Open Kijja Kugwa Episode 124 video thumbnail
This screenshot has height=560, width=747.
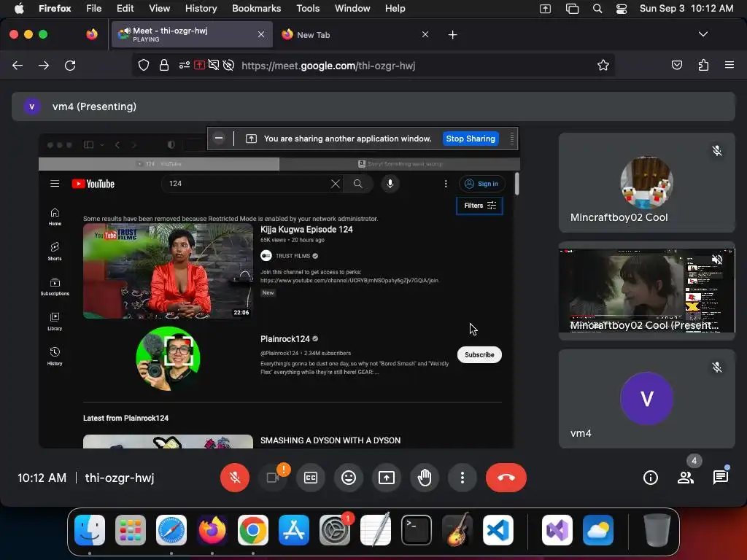pyautogui.click(x=168, y=271)
